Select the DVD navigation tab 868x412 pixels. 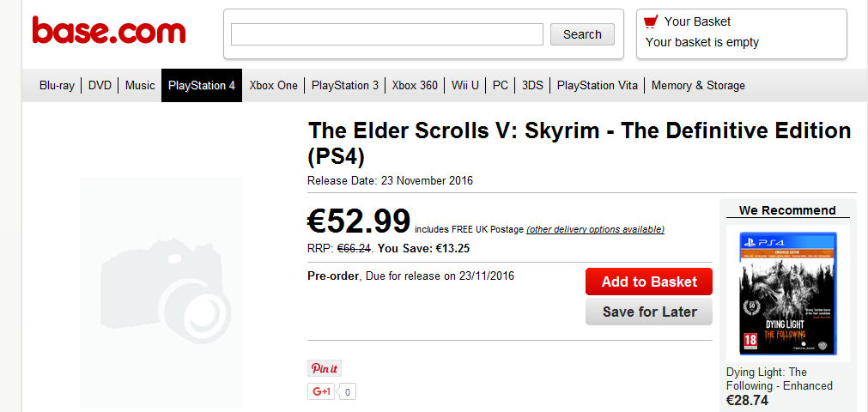pyautogui.click(x=100, y=85)
